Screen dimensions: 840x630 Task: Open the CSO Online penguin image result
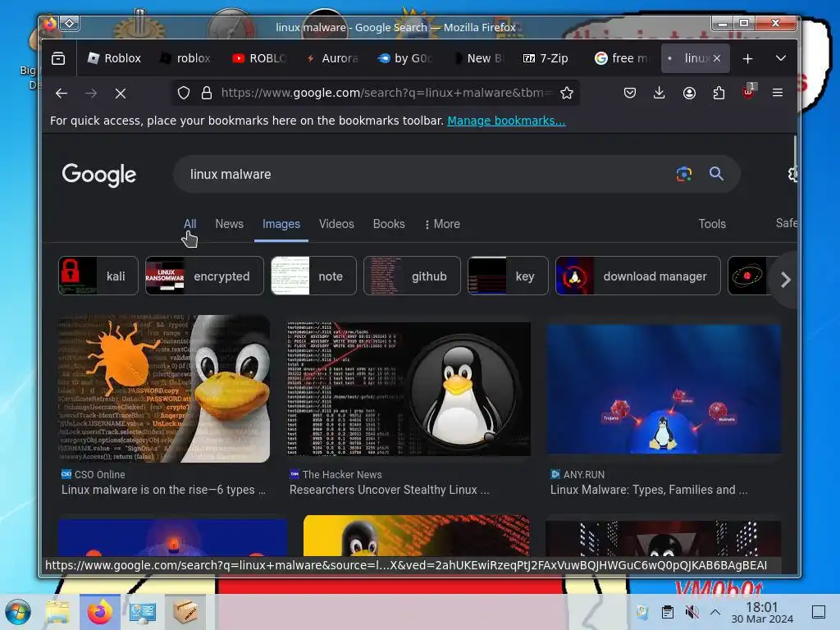(x=164, y=389)
